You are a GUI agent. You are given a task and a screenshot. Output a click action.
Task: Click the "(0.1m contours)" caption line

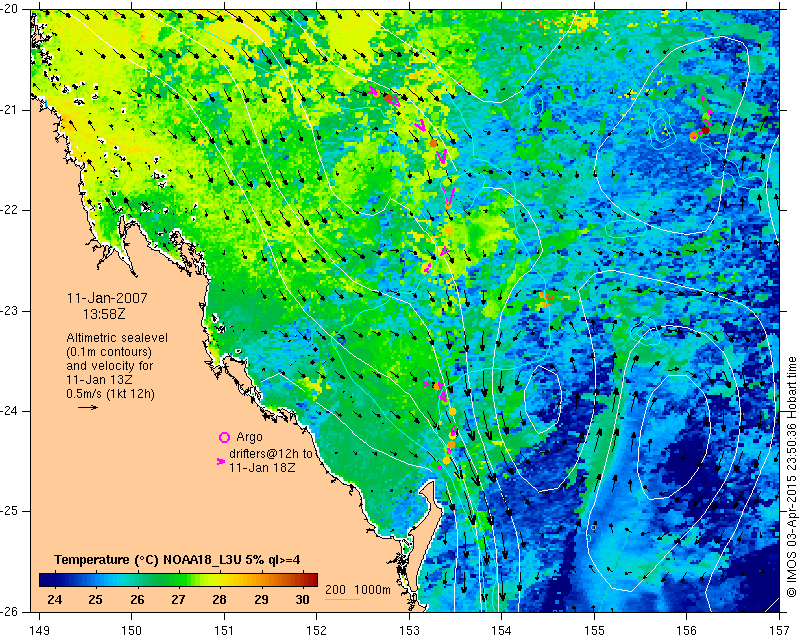109,352
